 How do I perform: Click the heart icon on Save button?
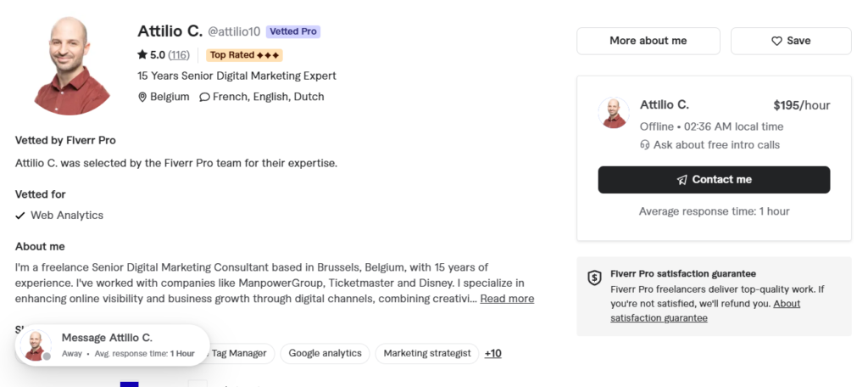pyautogui.click(x=776, y=41)
